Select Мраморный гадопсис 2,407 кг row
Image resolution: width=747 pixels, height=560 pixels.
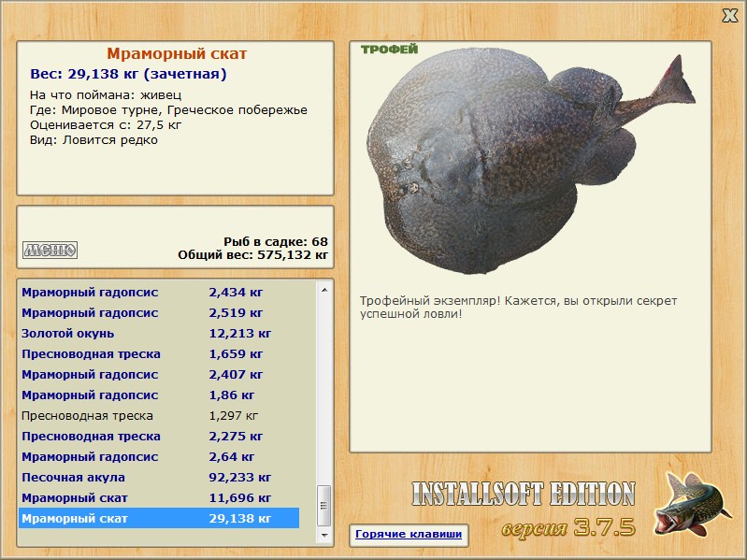[x=159, y=374]
